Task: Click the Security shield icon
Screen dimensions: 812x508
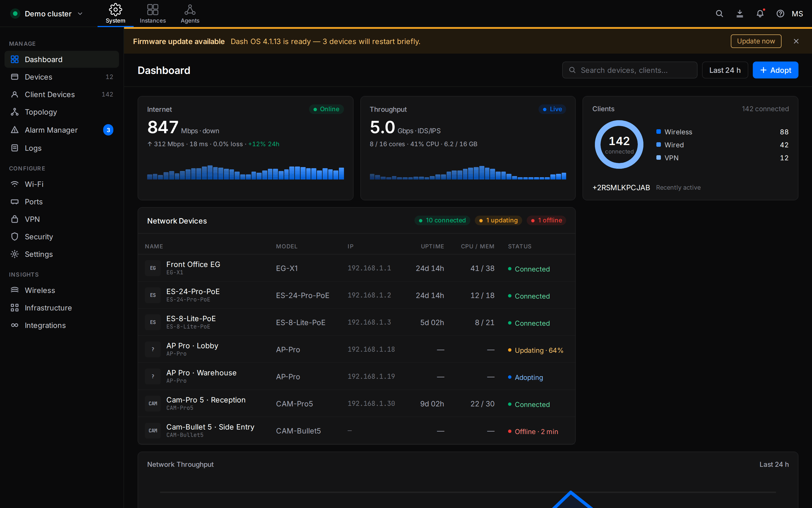Action: click(14, 237)
